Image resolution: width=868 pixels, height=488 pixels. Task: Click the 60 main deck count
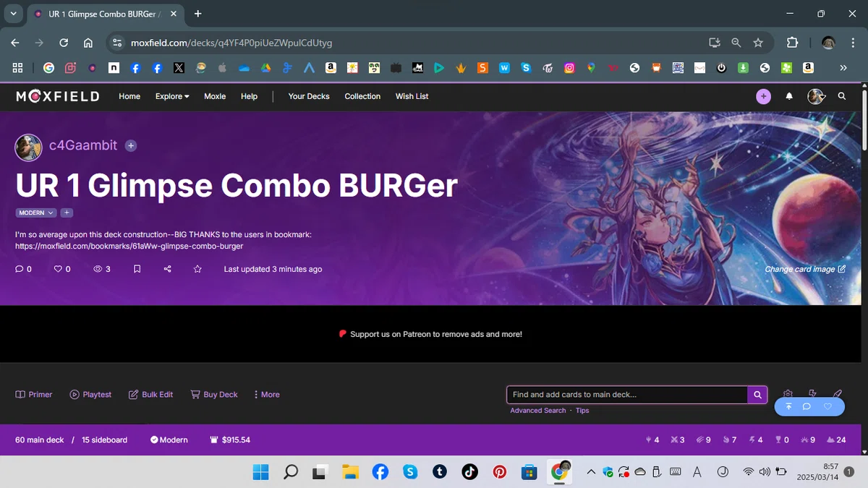point(40,440)
